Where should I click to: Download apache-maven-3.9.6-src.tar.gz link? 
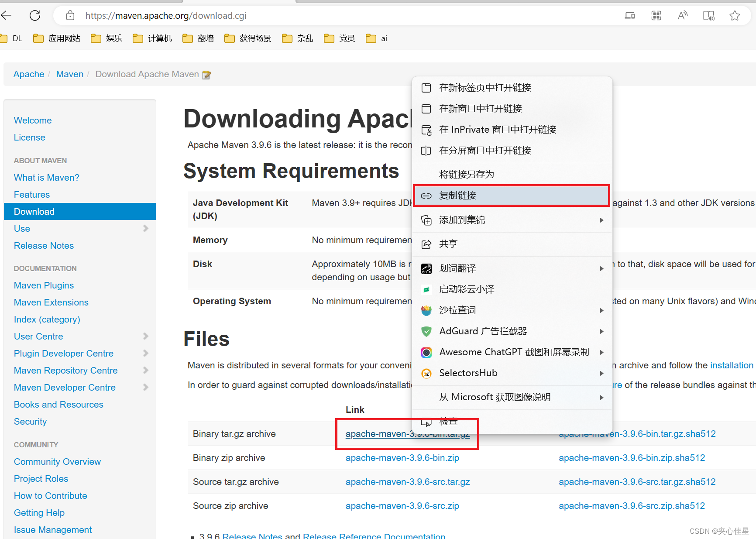pos(408,482)
